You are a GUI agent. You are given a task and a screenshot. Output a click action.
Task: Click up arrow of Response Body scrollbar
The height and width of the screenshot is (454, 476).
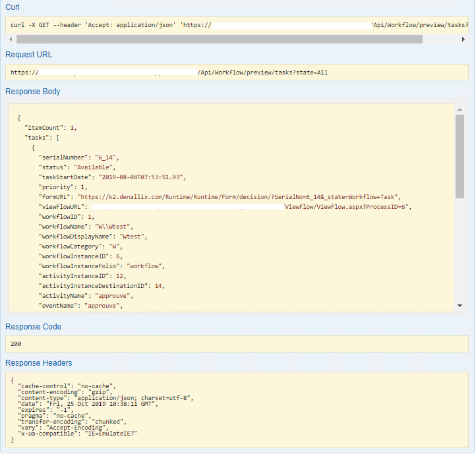[460, 109]
